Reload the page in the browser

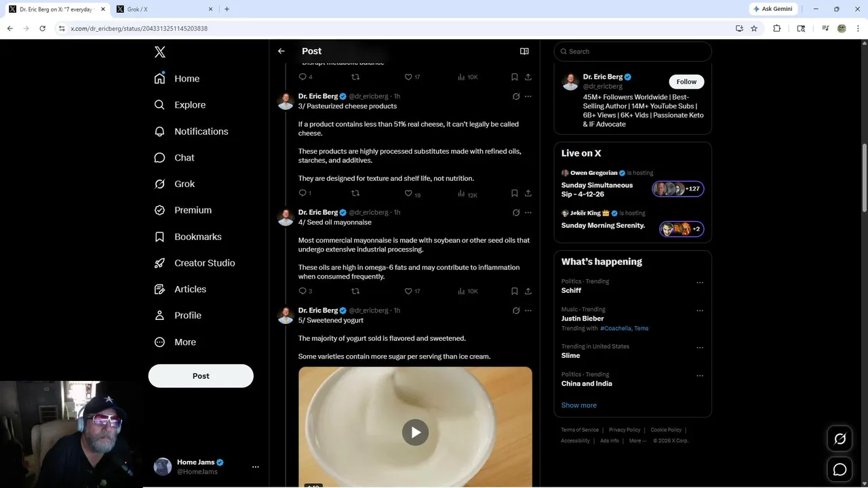(x=42, y=28)
